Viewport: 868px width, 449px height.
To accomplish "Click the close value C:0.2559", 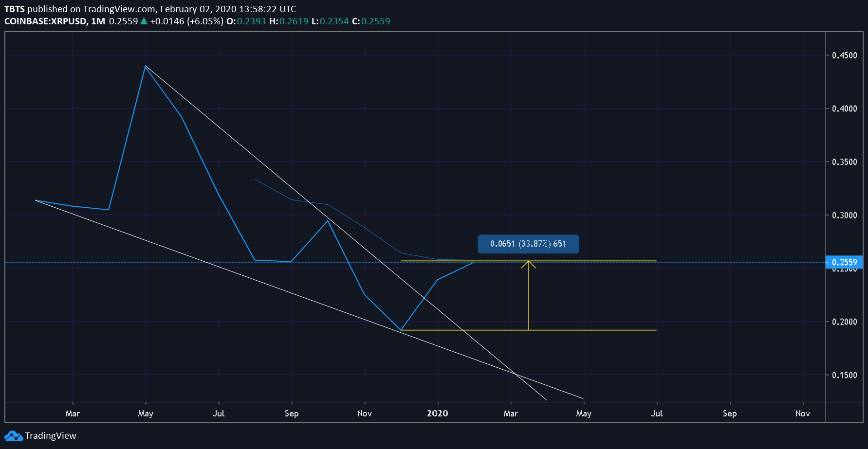I will point(371,21).
